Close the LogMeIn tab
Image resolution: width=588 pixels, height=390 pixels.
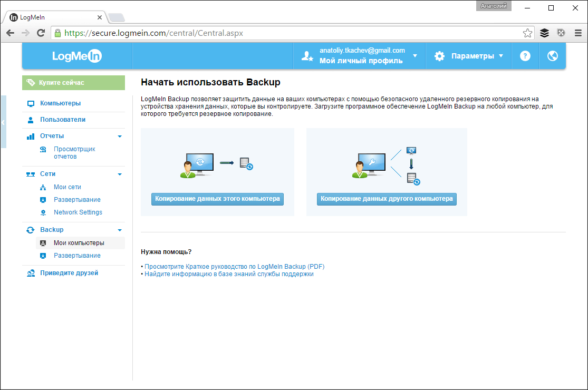99,17
